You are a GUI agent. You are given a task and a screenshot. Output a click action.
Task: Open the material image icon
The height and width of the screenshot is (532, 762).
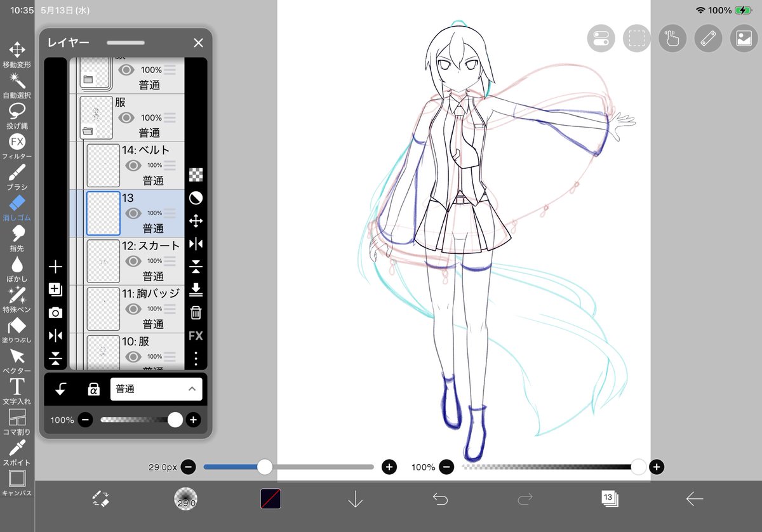pyautogui.click(x=744, y=38)
